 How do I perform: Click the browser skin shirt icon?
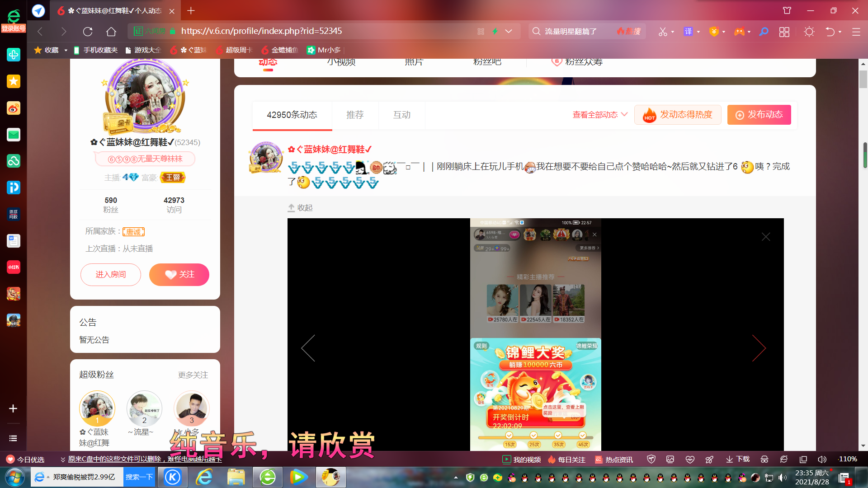pos(787,10)
